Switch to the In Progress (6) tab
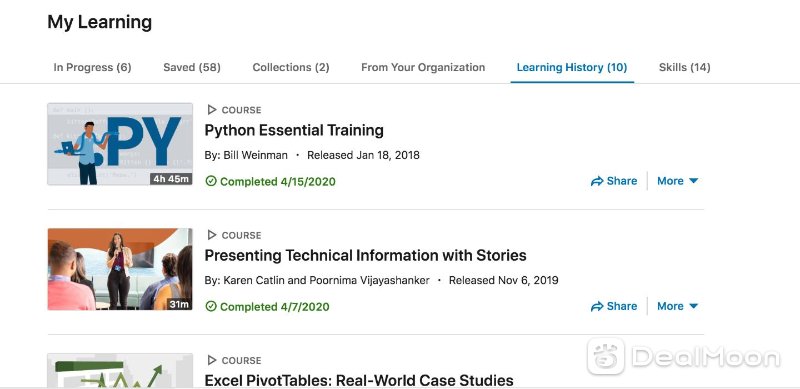 [x=92, y=67]
